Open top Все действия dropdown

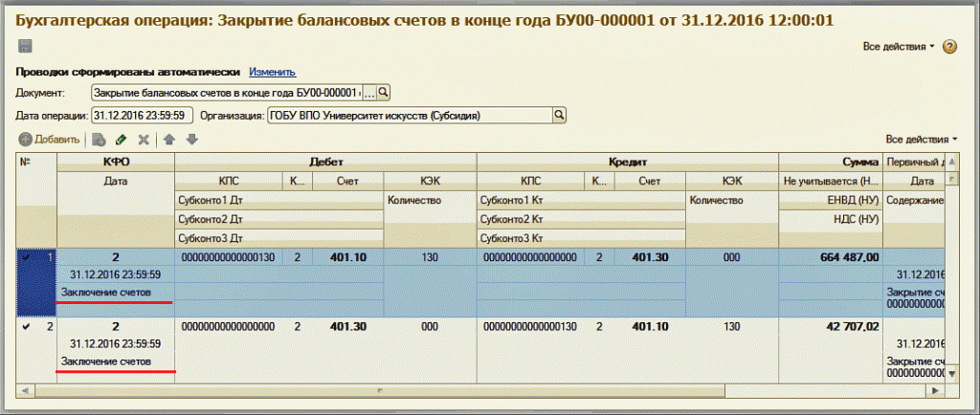898,47
